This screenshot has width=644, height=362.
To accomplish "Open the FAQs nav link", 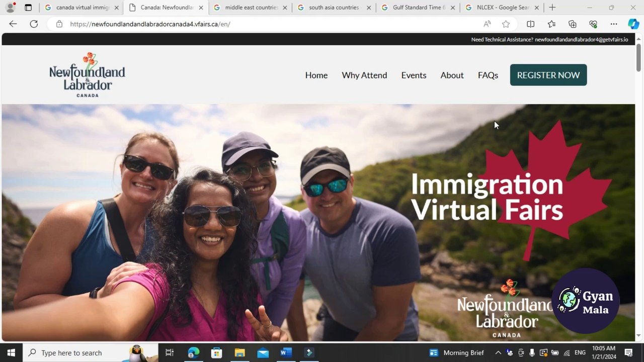I will pos(488,75).
